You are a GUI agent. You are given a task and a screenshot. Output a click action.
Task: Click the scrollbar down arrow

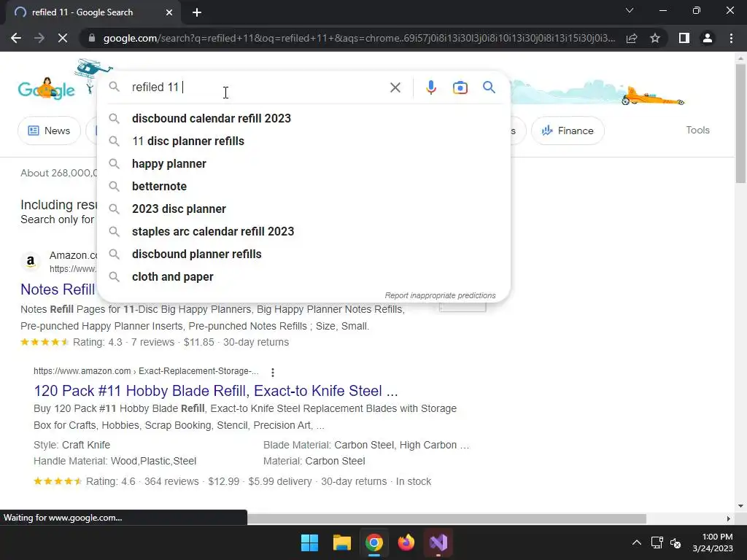pyautogui.click(x=740, y=506)
